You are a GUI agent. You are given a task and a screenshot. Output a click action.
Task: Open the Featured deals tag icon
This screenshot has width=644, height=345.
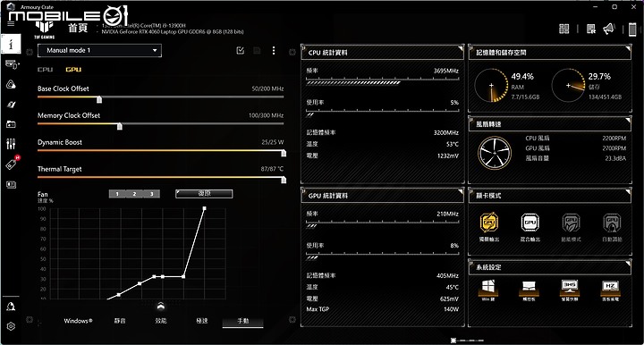(x=12, y=164)
